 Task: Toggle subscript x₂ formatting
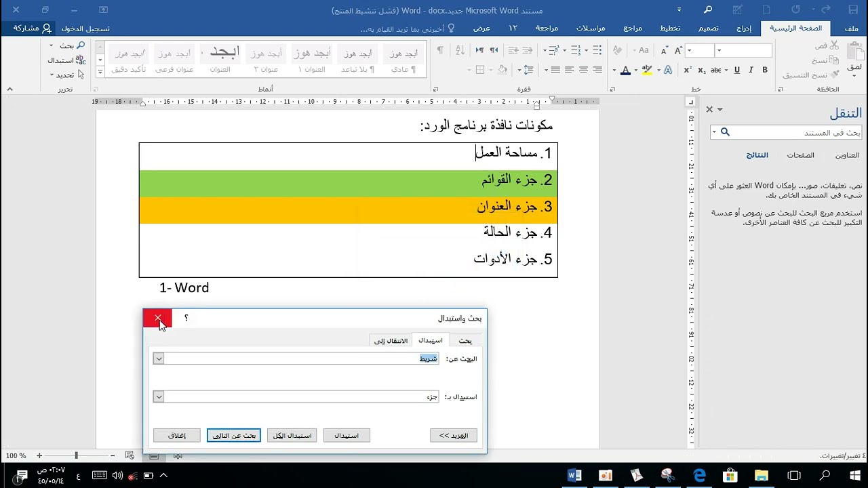tap(701, 70)
